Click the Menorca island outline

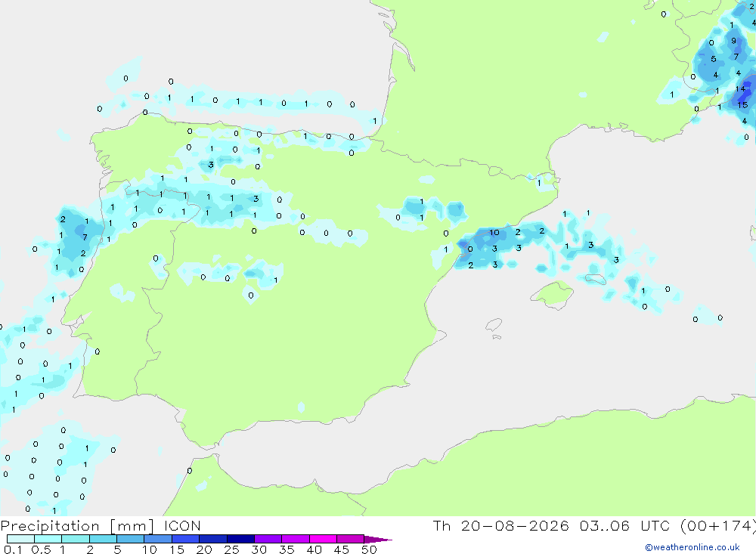(x=595, y=279)
